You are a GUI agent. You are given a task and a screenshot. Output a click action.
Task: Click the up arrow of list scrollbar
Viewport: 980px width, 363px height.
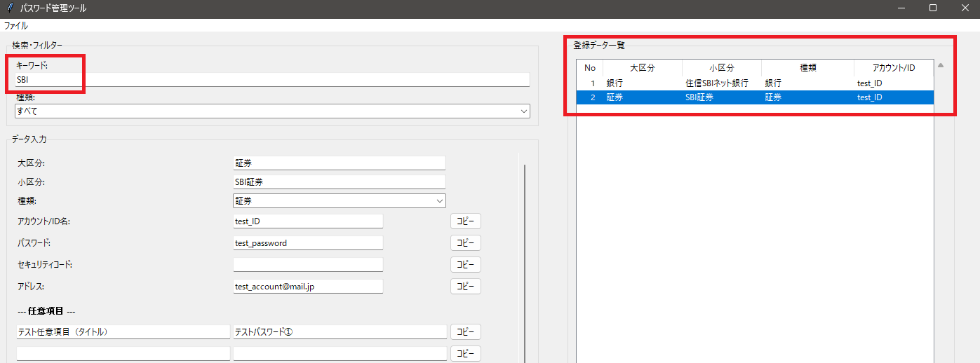[941, 66]
